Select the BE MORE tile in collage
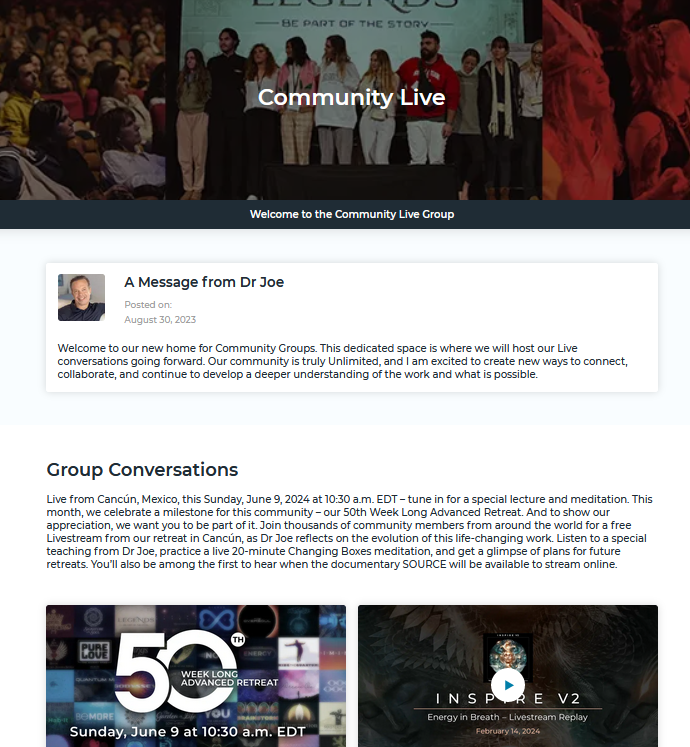 tap(94, 716)
